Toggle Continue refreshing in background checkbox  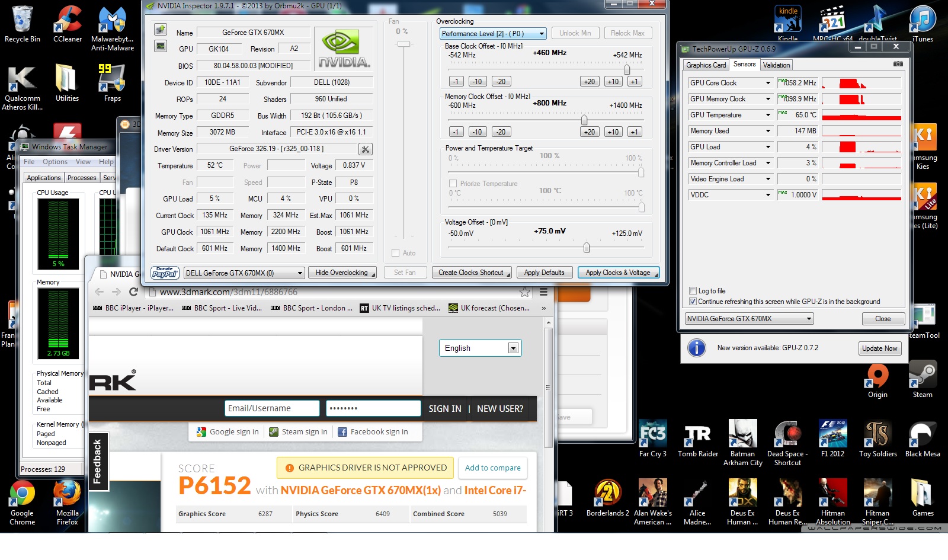click(x=693, y=302)
